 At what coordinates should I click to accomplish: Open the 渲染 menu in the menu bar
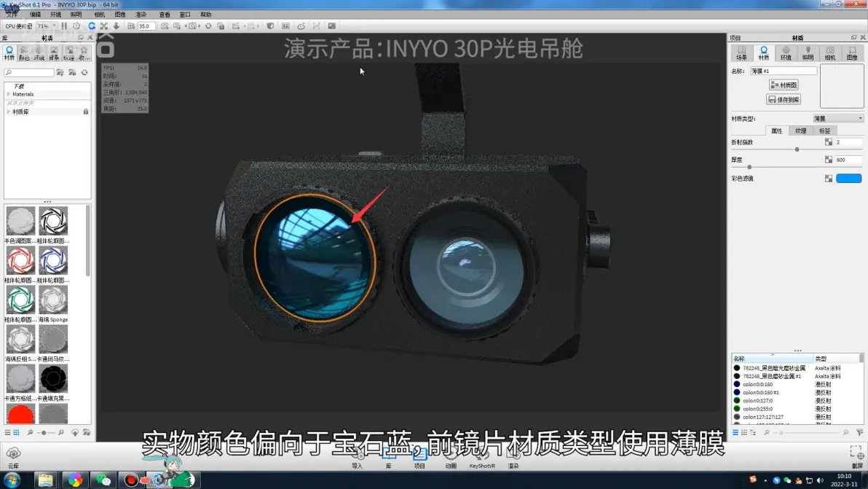click(x=141, y=15)
